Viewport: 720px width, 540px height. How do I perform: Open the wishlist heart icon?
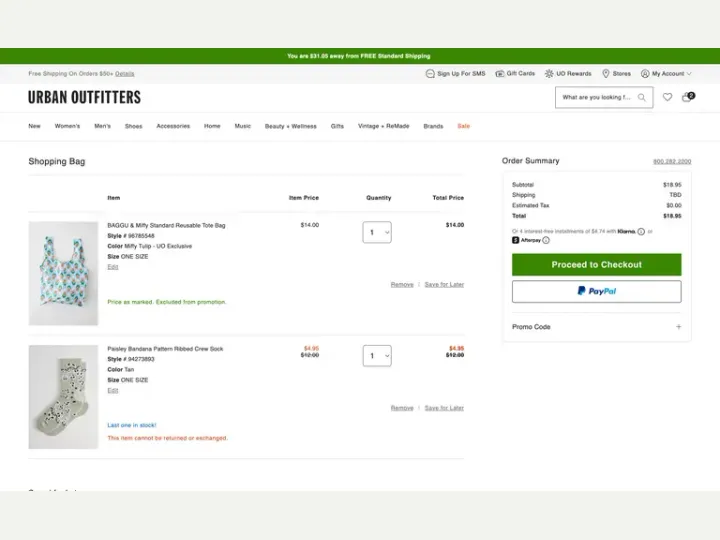[667, 97]
